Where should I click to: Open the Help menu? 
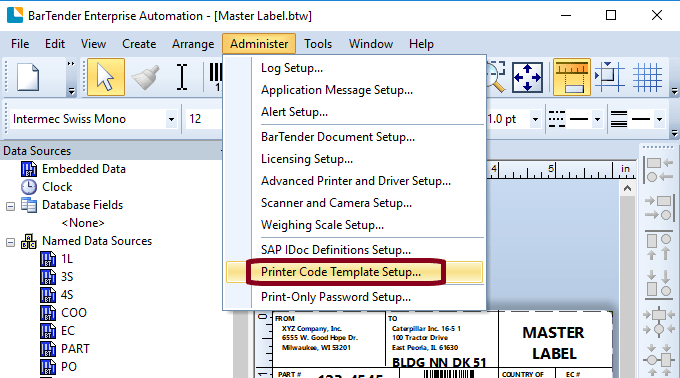tap(421, 44)
